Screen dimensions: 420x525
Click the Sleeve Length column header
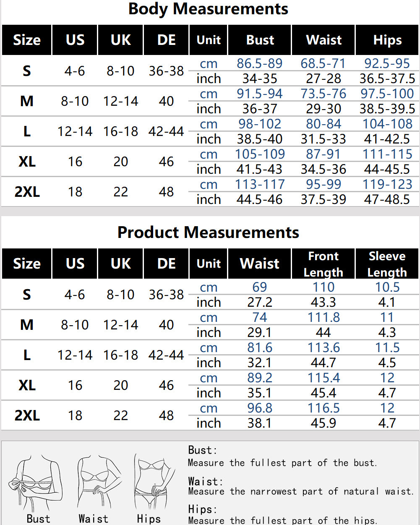coord(387,264)
